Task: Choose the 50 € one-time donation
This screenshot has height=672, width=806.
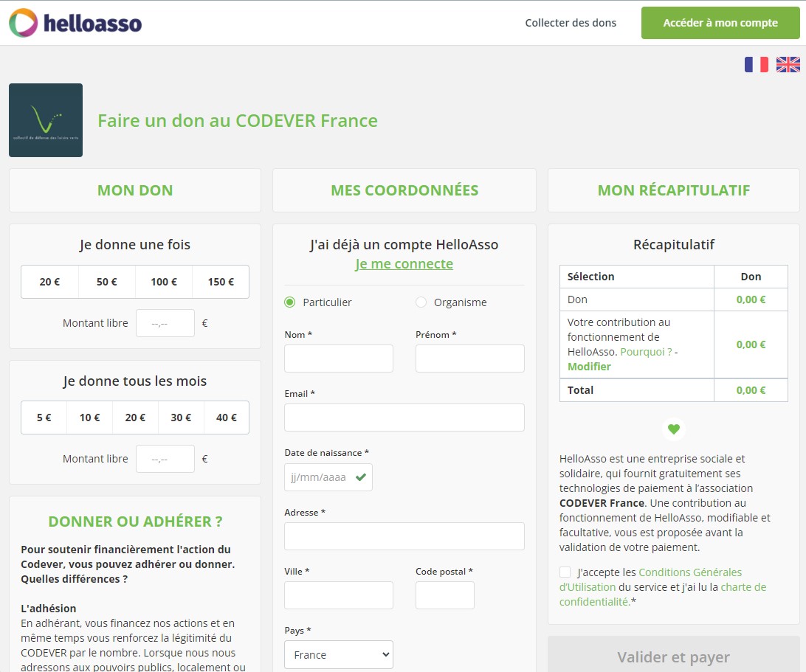Action: tap(107, 282)
